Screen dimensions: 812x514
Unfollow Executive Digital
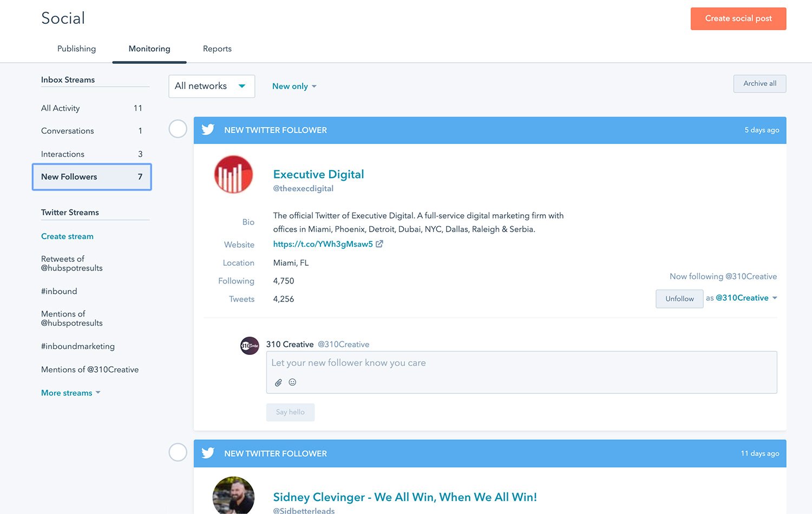679,299
